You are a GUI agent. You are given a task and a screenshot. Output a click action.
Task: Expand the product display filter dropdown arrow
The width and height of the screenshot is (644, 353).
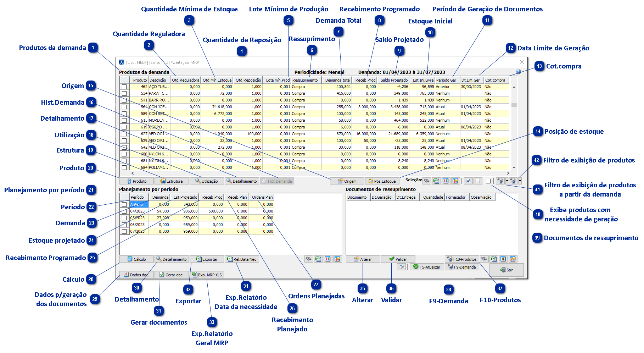click(x=520, y=181)
